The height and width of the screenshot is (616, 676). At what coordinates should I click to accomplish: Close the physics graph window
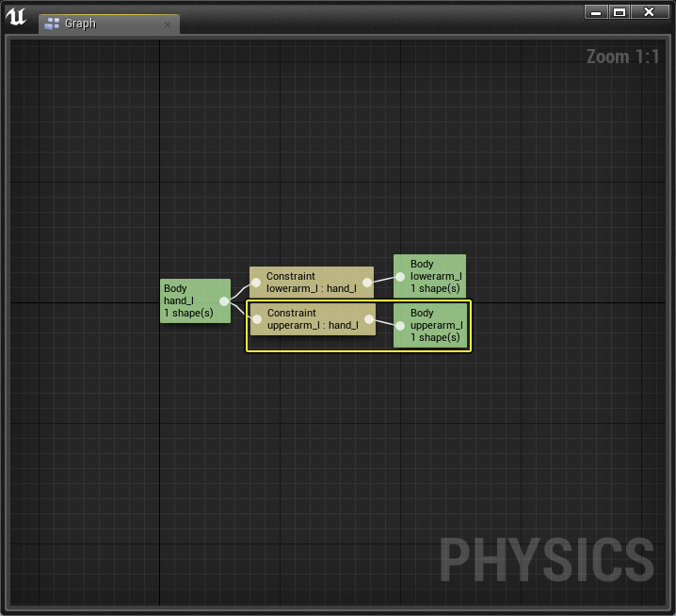648,11
